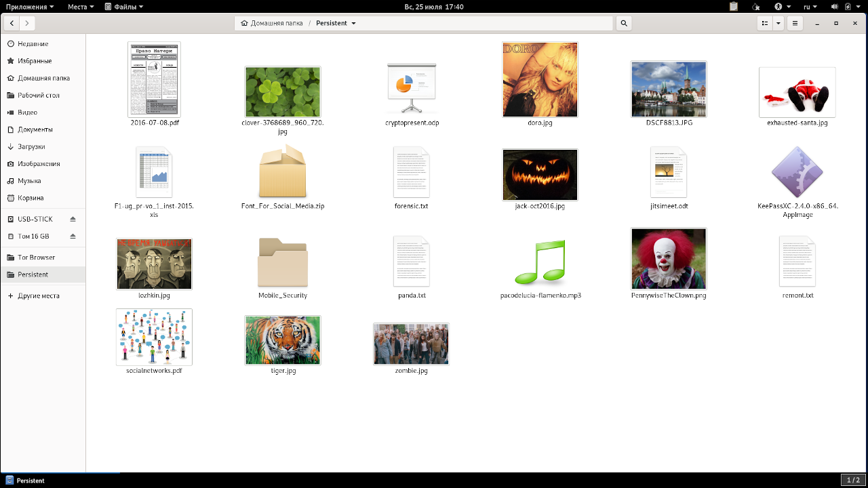868x488 pixels.
Task: Click the back navigation arrow
Action: coord(12,23)
